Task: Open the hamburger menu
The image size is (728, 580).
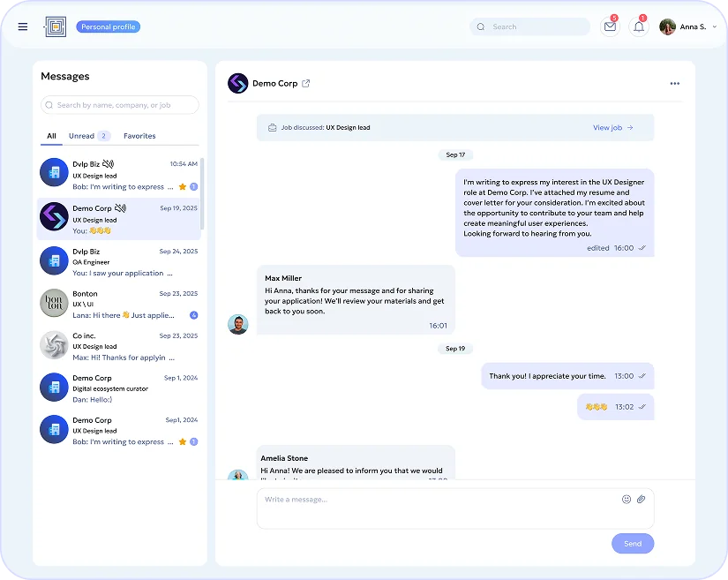Action: pyautogui.click(x=22, y=27)
